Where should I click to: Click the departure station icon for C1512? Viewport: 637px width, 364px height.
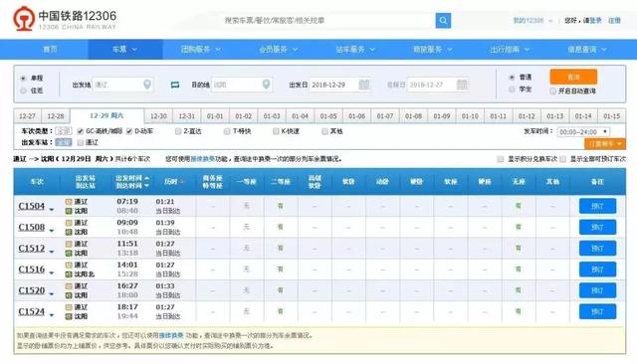pyautogui.click(x=69, y=244)
